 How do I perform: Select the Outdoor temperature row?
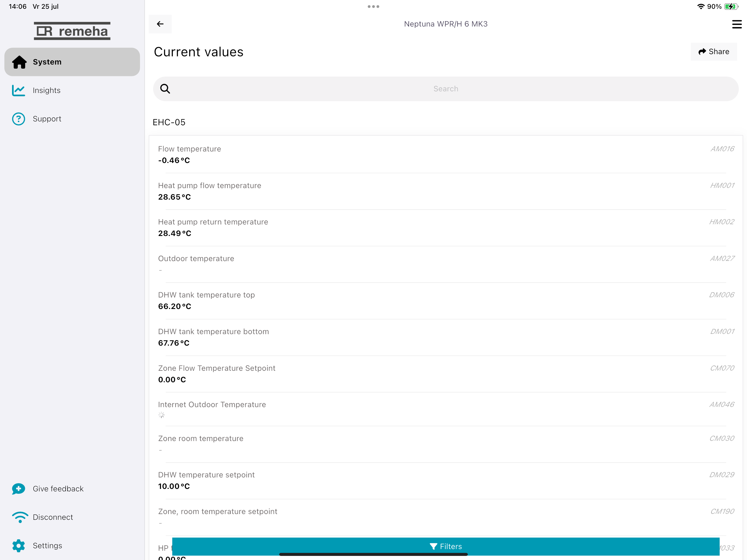pos(446,264)
